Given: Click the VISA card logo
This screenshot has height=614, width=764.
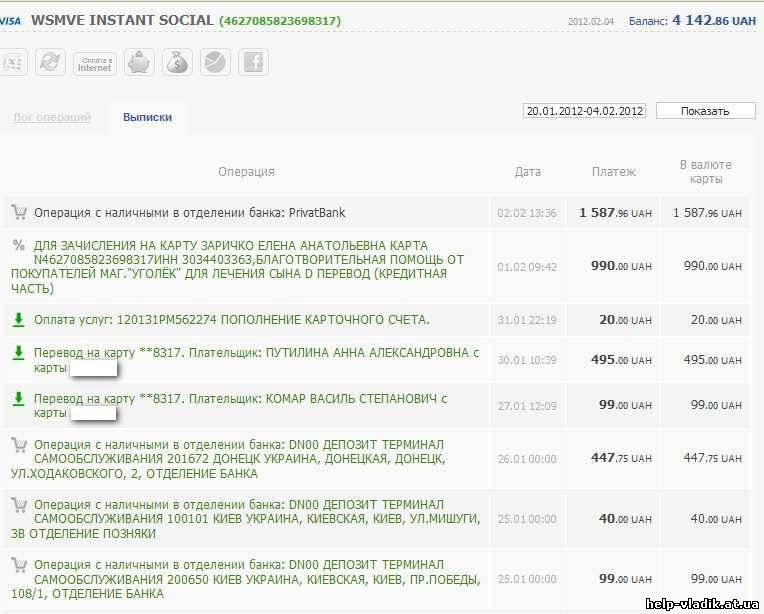Looking at the screenshot, I should (x=12, y=20).
